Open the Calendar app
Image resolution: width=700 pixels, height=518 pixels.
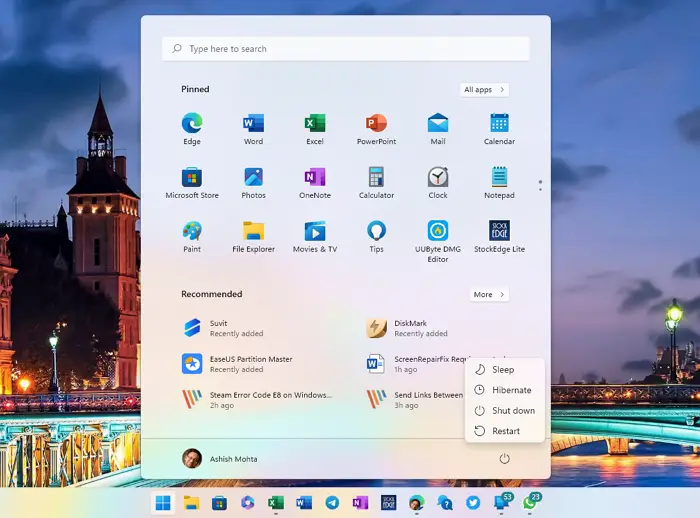499,129
